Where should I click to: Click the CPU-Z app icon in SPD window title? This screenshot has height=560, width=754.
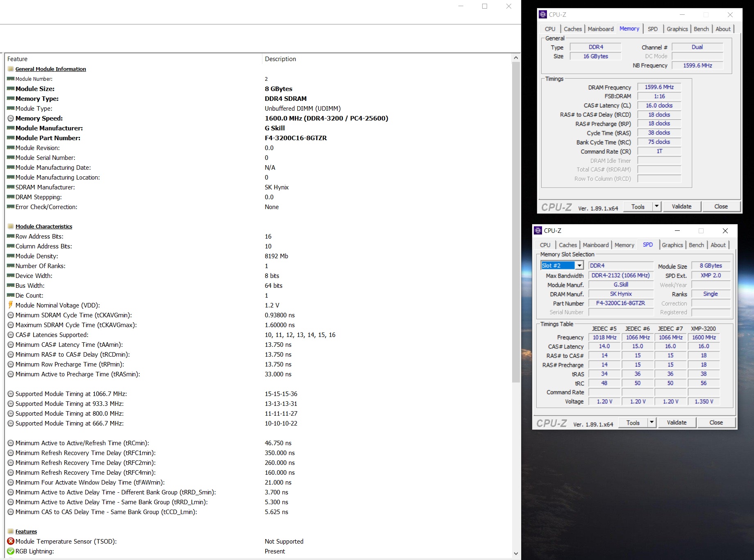pos(538,231)
